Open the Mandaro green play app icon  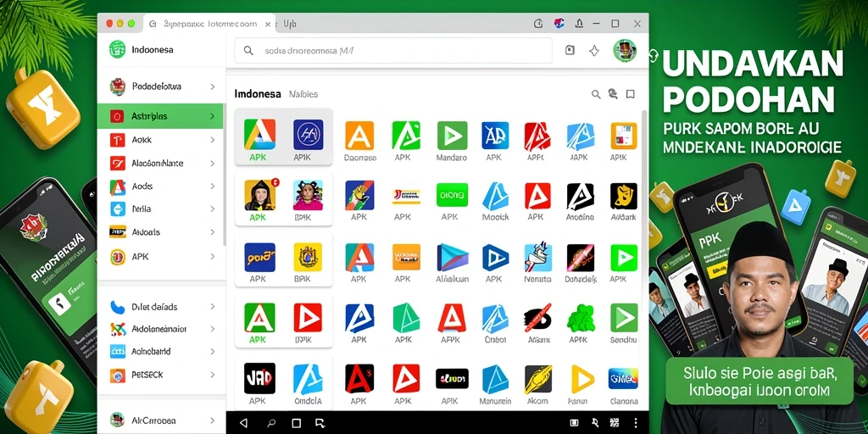(452, 136)
